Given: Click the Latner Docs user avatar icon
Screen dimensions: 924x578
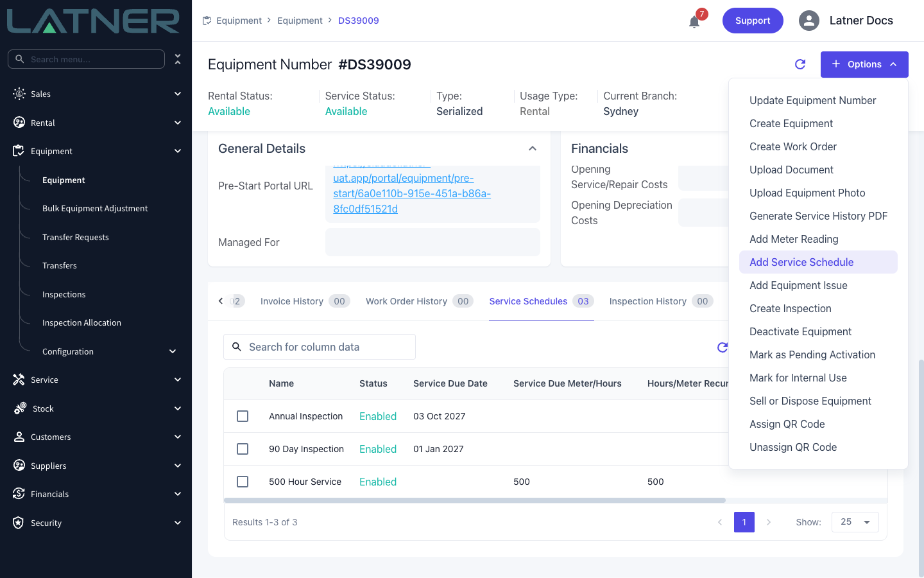Looking at the screenshot, I should (809, 21).
